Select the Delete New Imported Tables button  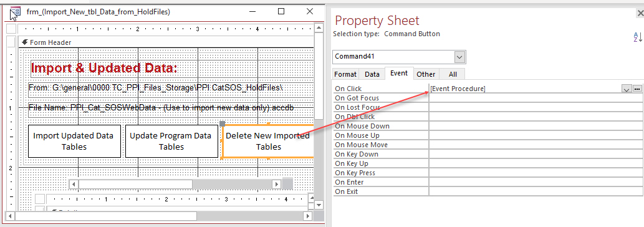pos(268,141)
